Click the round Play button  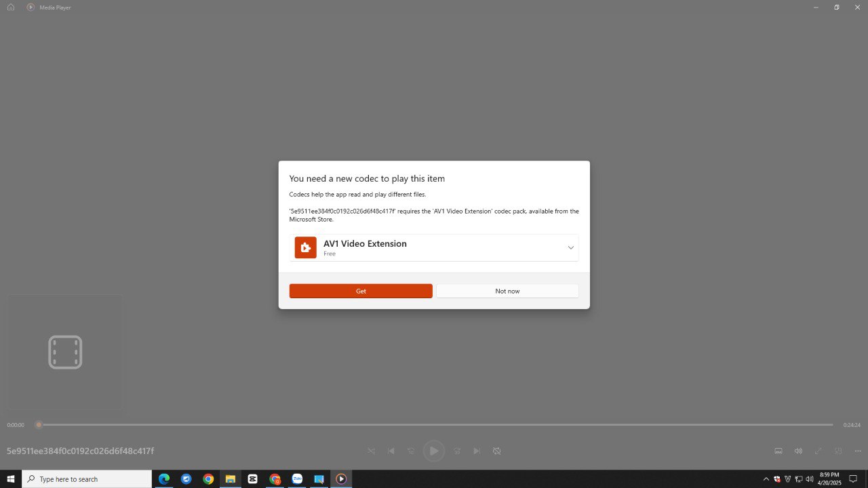(434, 451)
